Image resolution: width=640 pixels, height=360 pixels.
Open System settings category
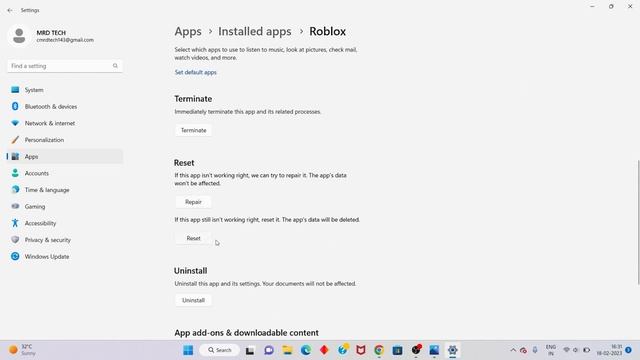65,90
